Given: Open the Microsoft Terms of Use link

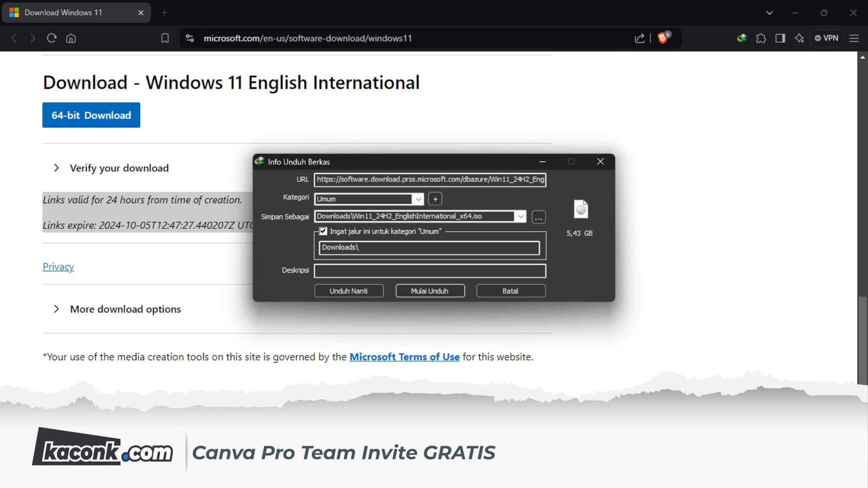Looking at the screenshot, I should click(x=403, y=357).
